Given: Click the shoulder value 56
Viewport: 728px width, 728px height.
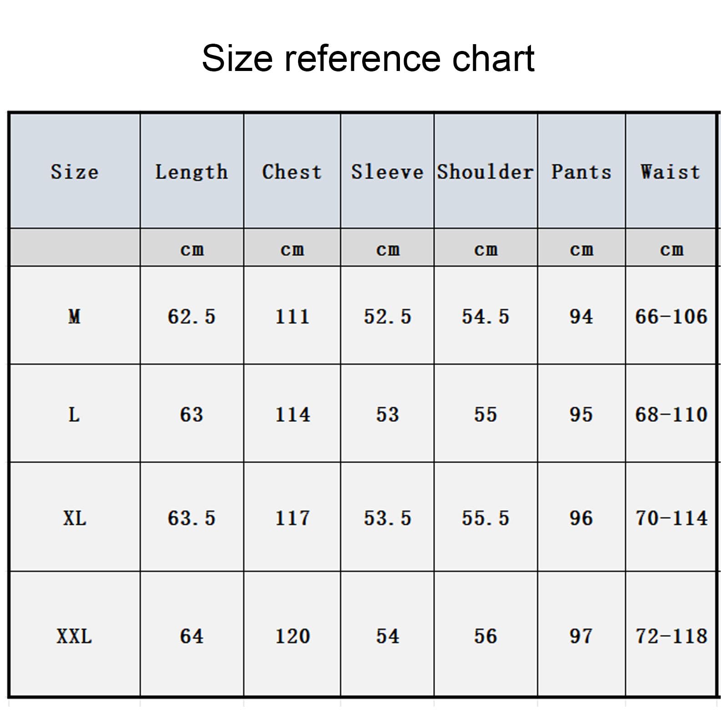Looking at the screenshot, I should pos(485,636).
